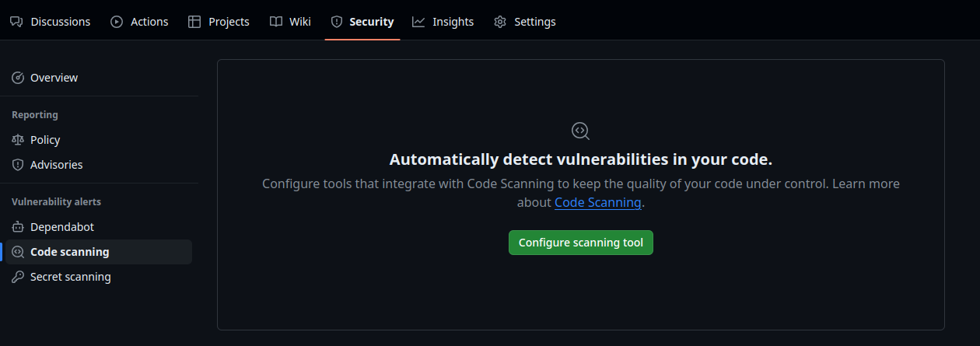Click the Vulnerability alerts section heading

pos(57,202)
